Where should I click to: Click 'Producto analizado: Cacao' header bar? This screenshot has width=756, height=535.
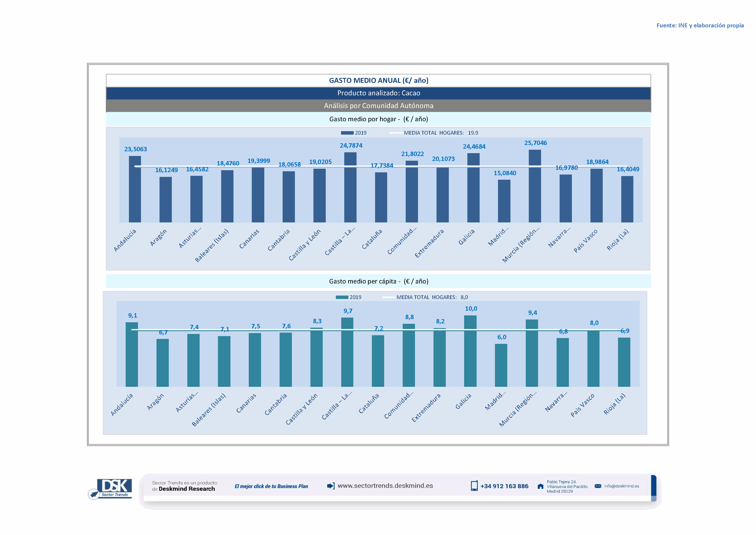(x=378, y=93)
